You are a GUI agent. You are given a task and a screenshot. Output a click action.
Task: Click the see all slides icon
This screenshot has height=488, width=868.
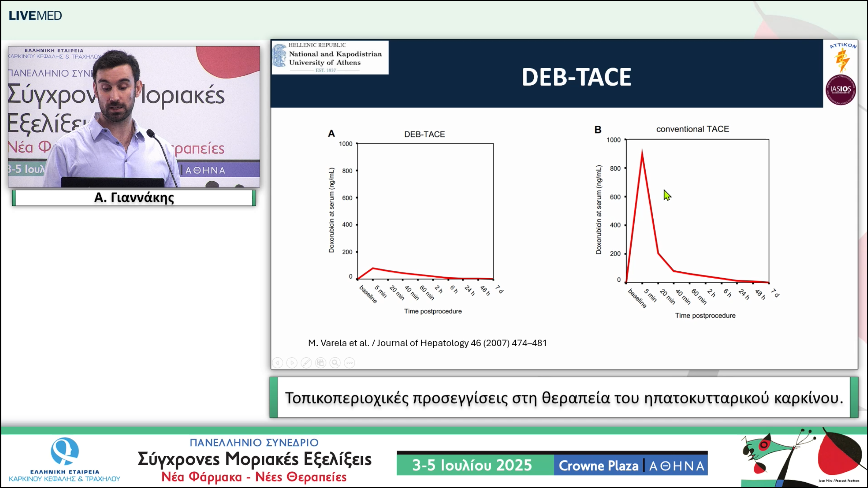tap(321, 363)
